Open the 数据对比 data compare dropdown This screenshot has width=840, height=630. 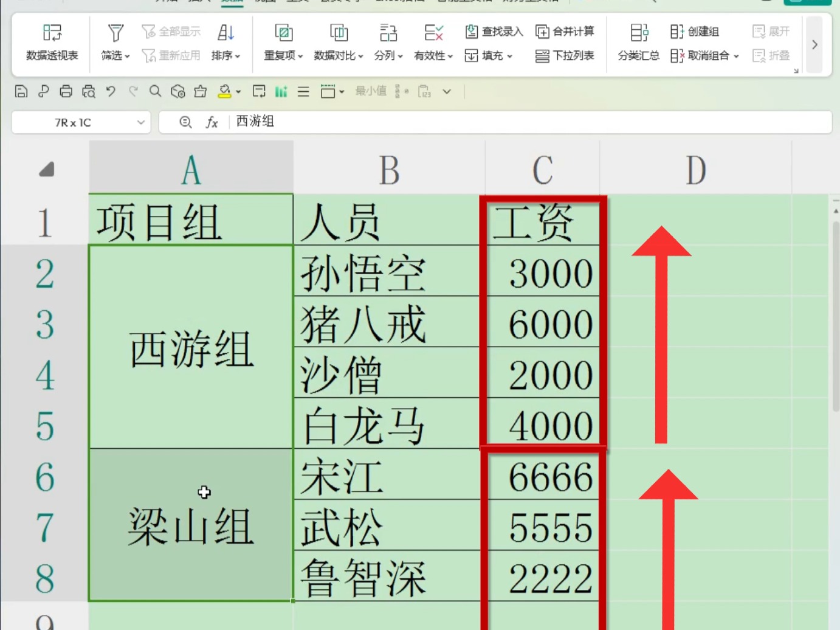click(339, 43)
